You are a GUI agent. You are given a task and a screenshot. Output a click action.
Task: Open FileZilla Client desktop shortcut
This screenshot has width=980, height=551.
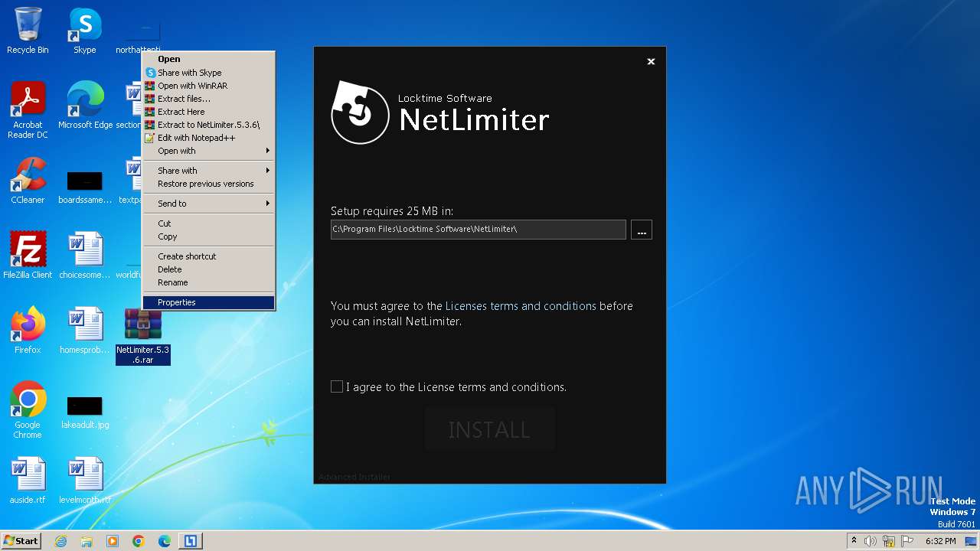click(x=28, y=256)
